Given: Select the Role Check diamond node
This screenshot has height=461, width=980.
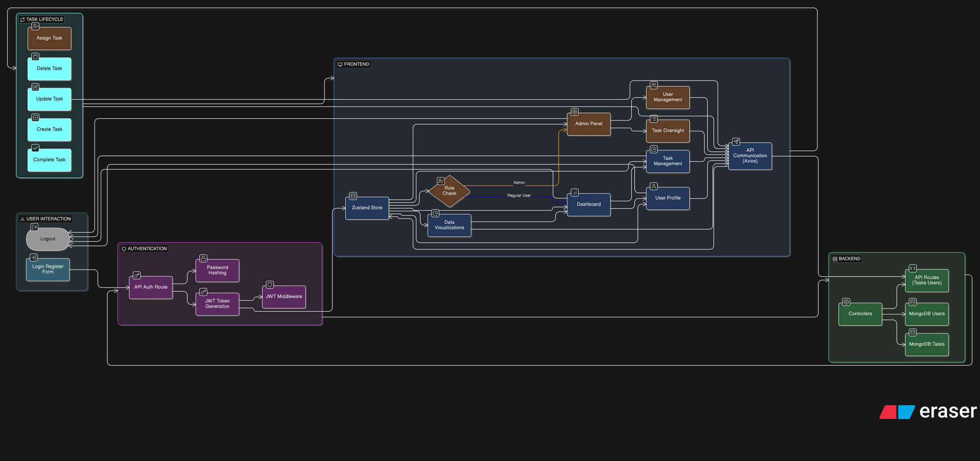Looking at the screenshot, I should [449, 191].
